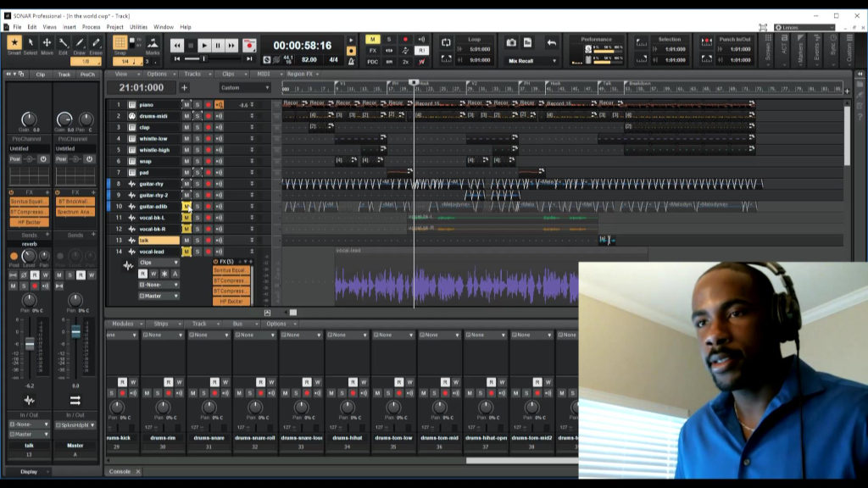Unmute the vocal-lead track
Screen dimensions: 868x488
(186, 252)
